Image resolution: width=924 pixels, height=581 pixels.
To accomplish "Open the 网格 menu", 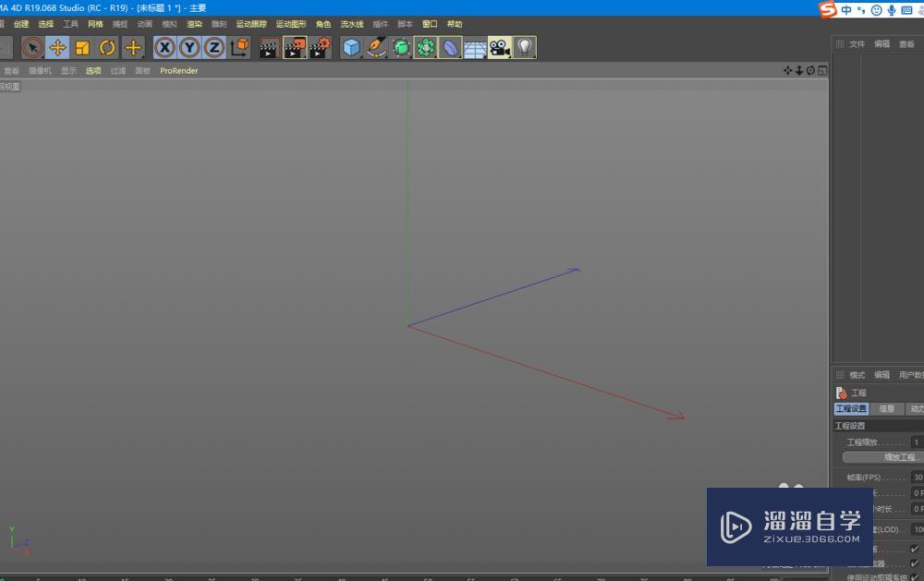I will [95, 24].
